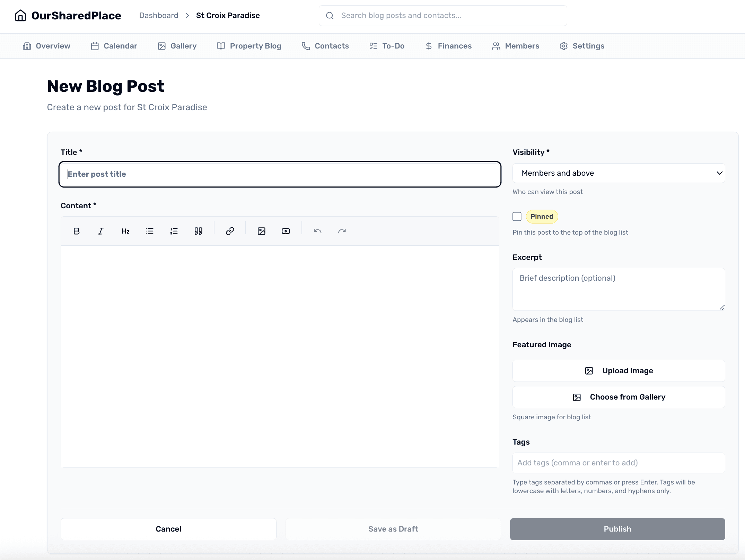Embed a video in the post
Screen dimensions: 745x560
285,231
